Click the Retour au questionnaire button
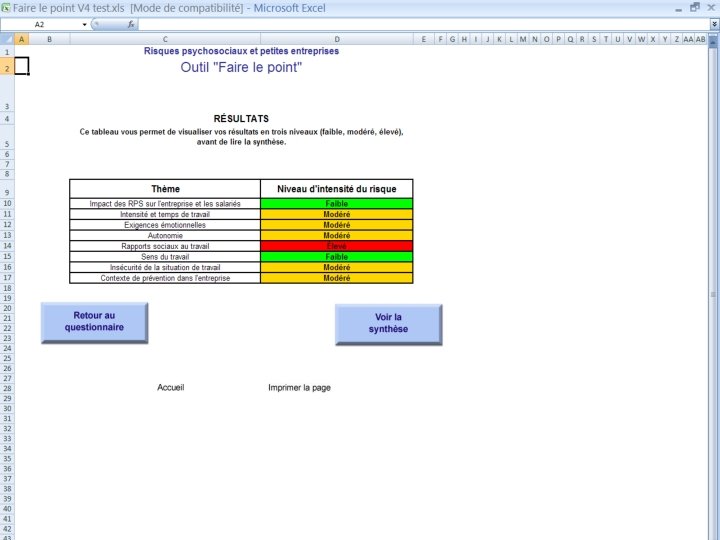This screenshot has width=720, height=540. 95,322
